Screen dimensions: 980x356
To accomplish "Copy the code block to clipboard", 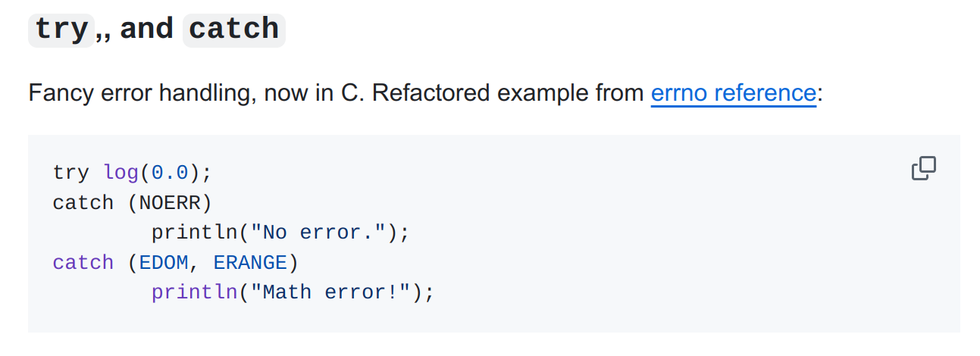I will pyautogui.click(x=923, y=168).
